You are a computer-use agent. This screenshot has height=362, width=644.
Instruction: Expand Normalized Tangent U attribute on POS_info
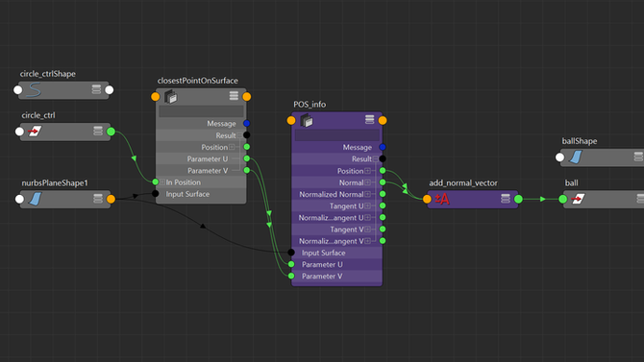click(367, 218)
